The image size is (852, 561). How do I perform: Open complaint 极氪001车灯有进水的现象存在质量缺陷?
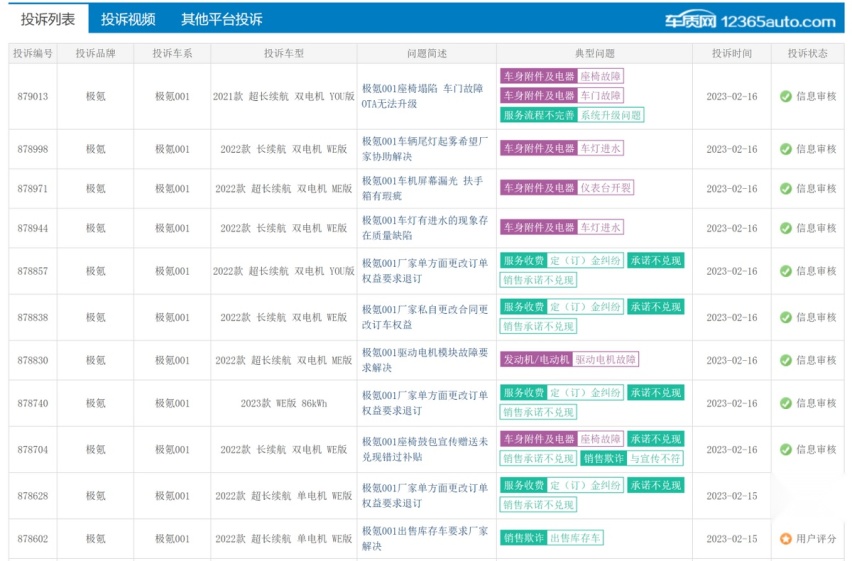pos(425,228)
